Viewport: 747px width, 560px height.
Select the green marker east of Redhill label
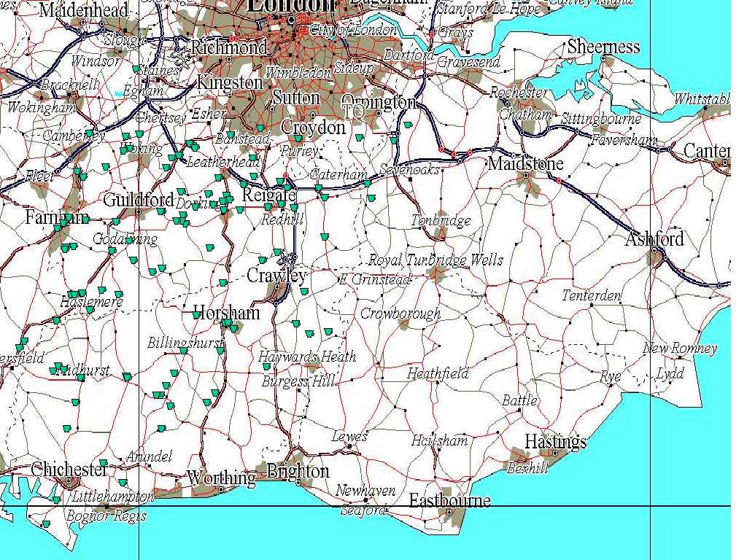coord(323,236)
